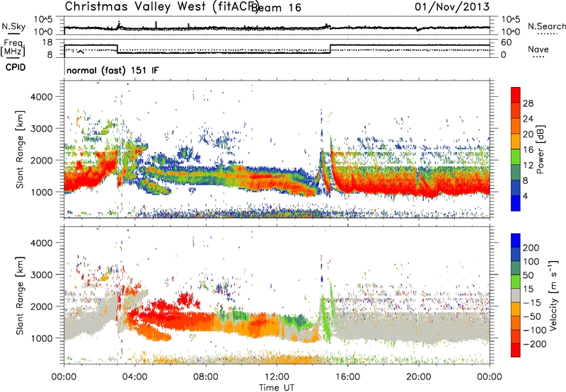The width and height of the screenshot is (566, 392).
Task: Click the '-200' label on Velocity colorbar
Action: 535,344
